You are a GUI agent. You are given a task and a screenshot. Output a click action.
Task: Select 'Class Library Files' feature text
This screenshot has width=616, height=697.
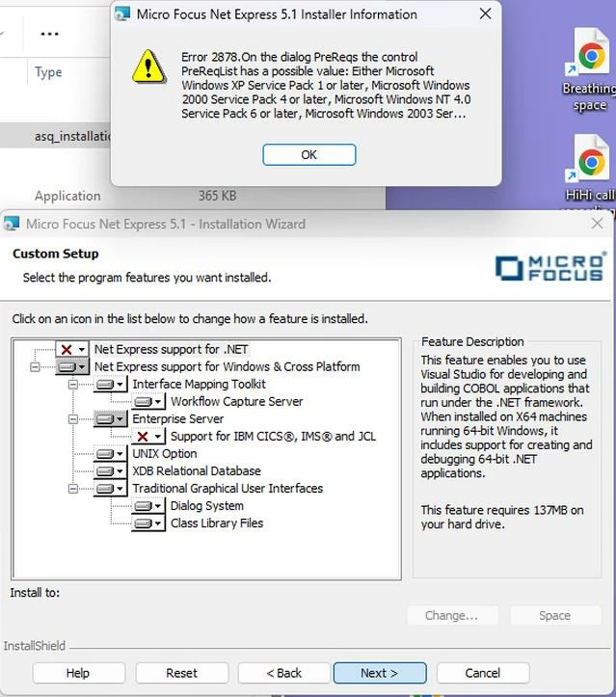pyautogui.click(x=217, y=523)
